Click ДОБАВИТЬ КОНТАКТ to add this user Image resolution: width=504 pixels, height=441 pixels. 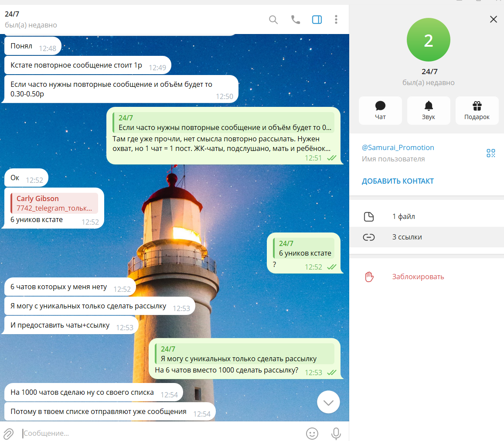[x=398, y=181]
